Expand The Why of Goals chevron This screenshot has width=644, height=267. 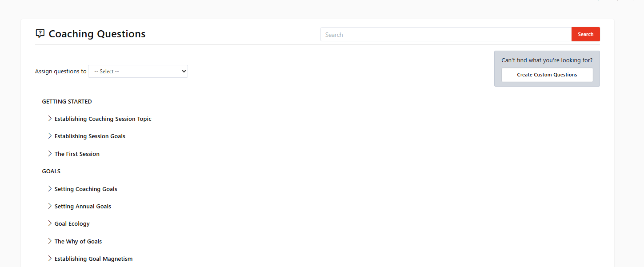click(x=50, y=241)
